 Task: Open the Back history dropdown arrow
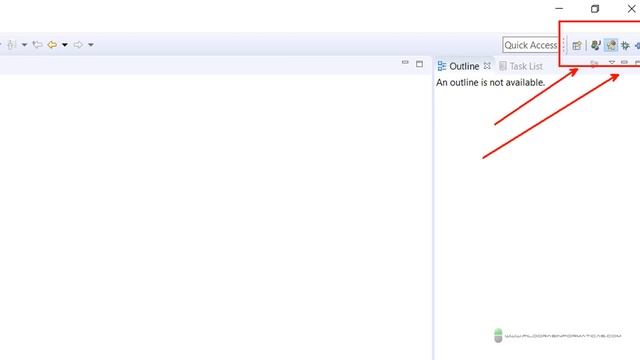(x=65, y=44)
